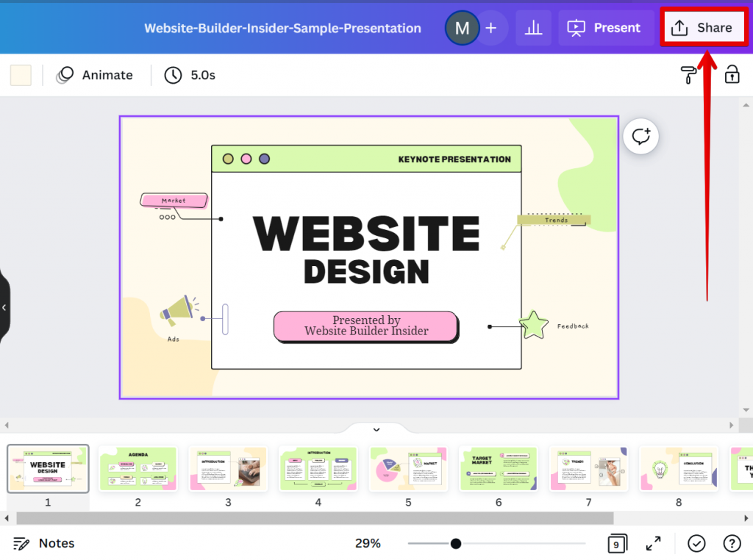Toggle the element lock icon
753x560 pixels.
pyautogui.click(x=732, y=74)
